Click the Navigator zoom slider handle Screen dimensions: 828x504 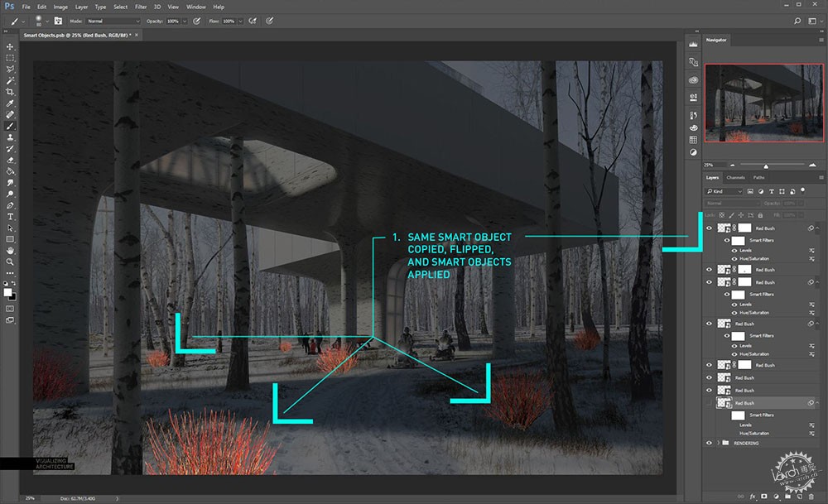pos(766,166)
